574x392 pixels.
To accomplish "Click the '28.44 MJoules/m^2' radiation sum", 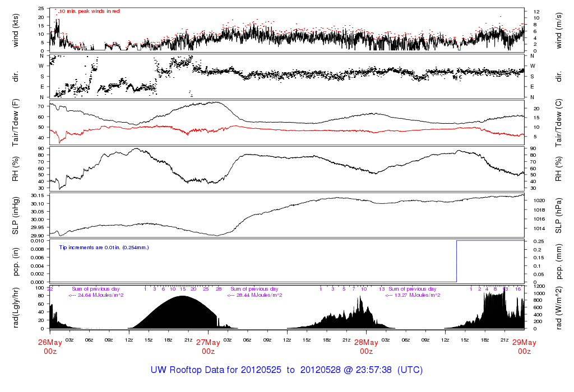I will pos(259,295).
